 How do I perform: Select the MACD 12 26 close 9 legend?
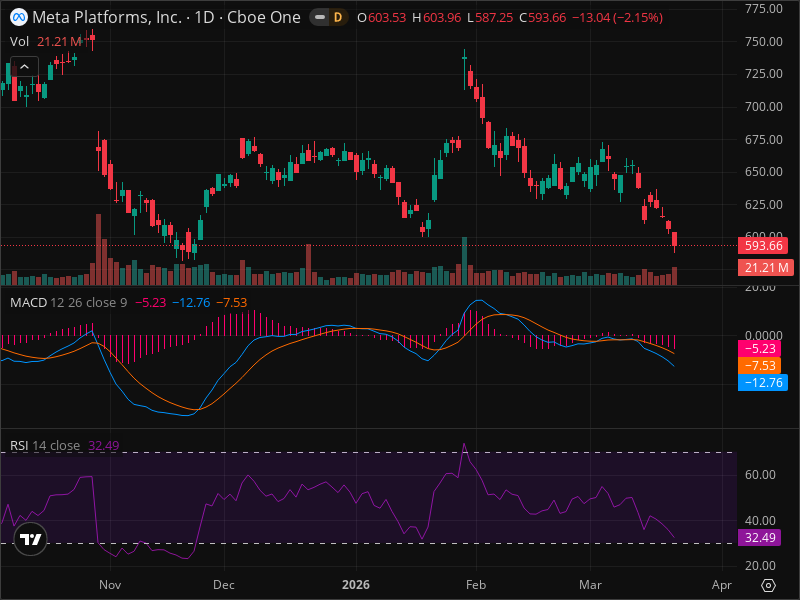click(68, 303)
